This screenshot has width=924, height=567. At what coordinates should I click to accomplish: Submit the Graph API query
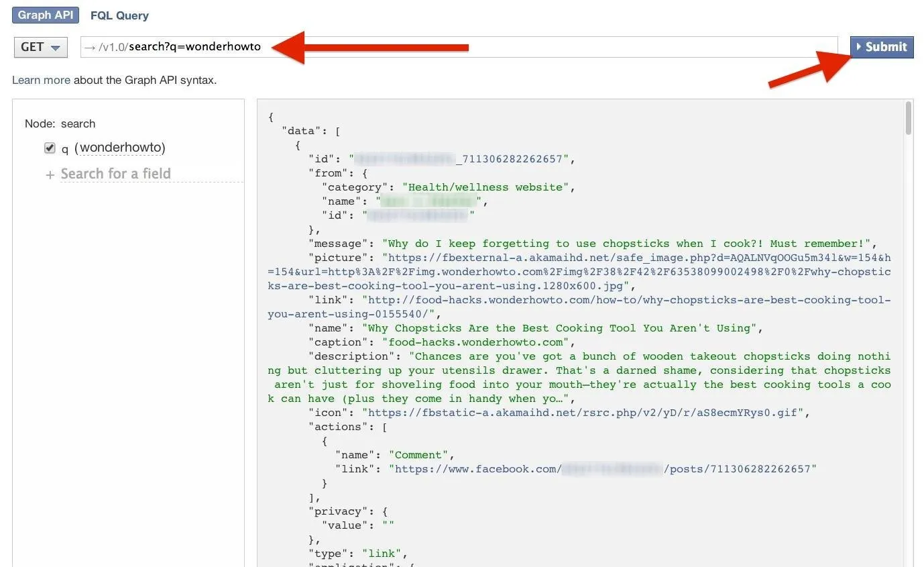(882, 47)
